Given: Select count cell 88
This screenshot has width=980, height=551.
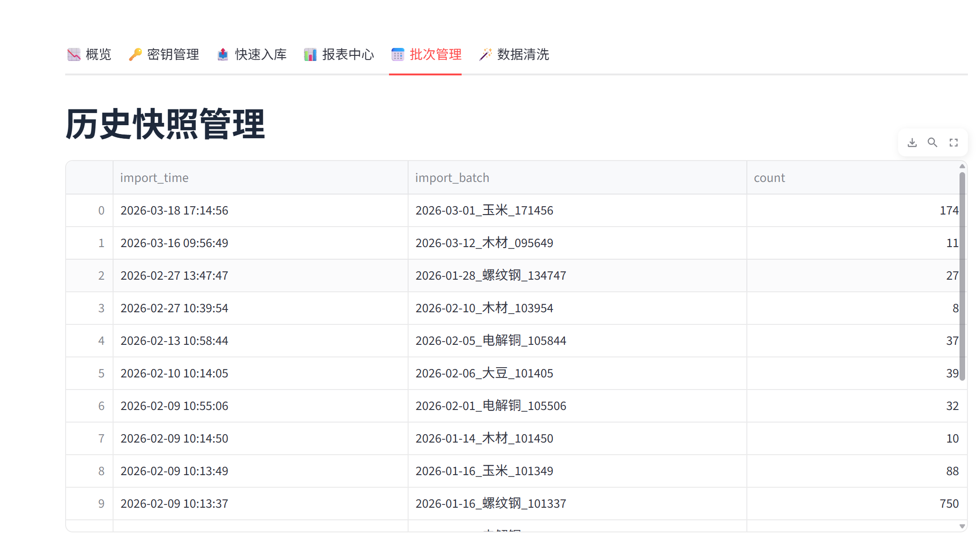Looking at the screenshot, I should pyautogui.click(x=853, y=471).
